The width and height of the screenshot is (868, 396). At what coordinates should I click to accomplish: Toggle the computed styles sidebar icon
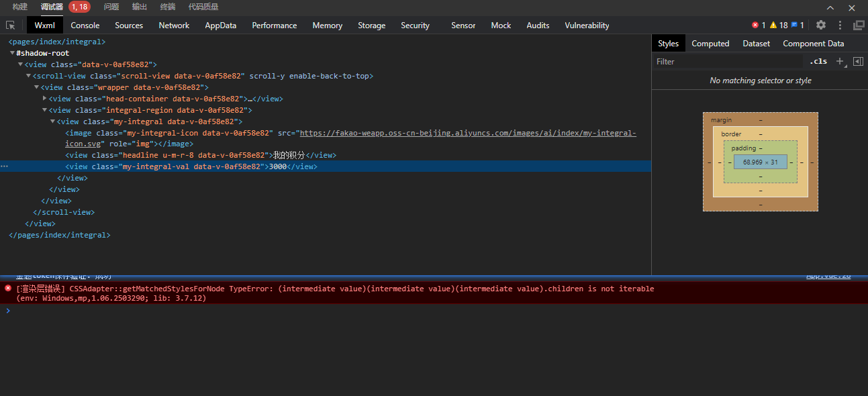[x=858, y=61]
